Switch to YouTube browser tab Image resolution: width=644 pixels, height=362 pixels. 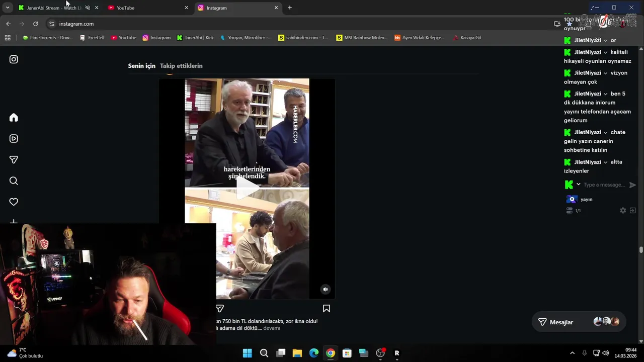[x=148, y=8]
